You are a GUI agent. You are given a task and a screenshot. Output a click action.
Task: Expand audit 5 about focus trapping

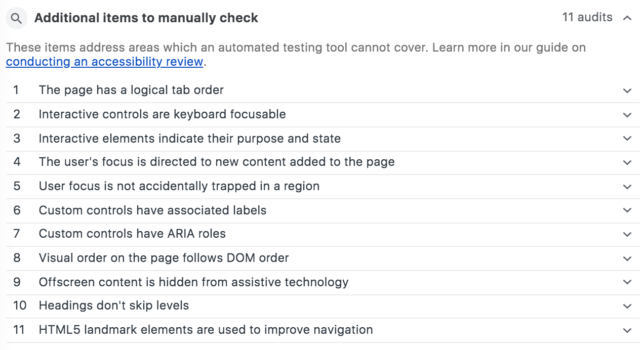[x=626, y=186]
